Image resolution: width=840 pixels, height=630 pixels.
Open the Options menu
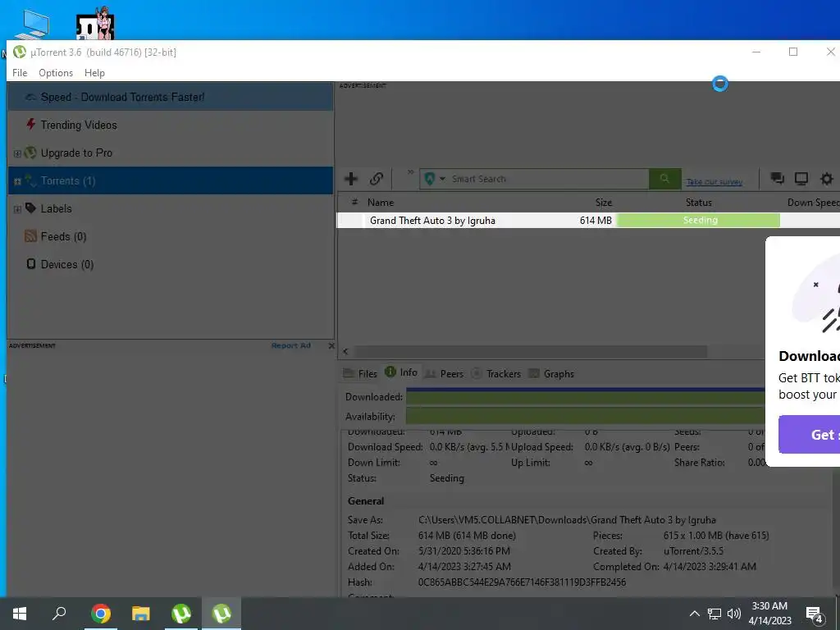(x=56, y=73)
